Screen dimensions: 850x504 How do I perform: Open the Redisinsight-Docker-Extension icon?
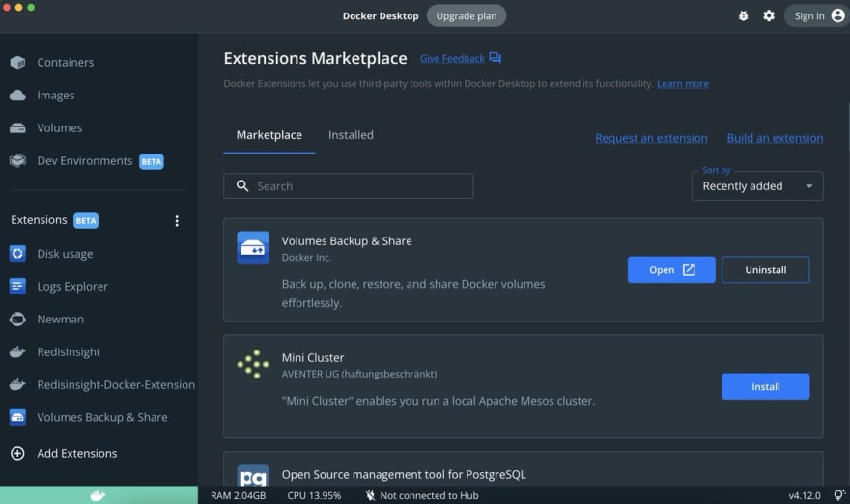coord(17,385)
